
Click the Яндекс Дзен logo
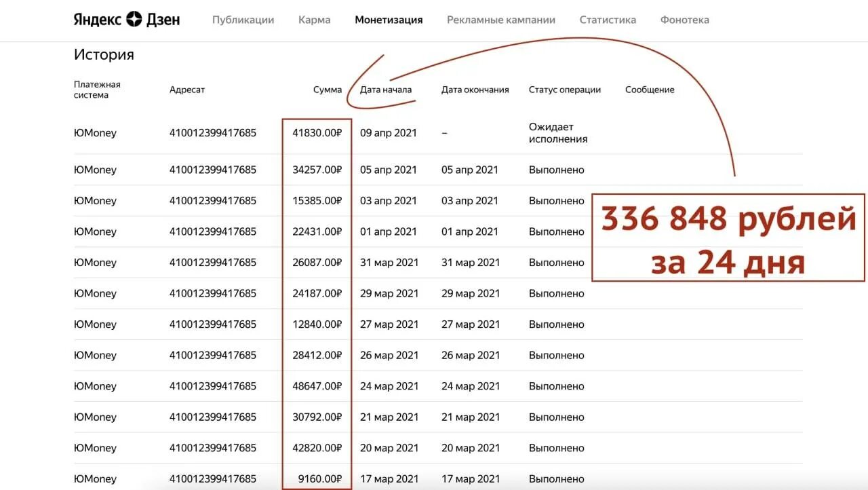[127, 20]
